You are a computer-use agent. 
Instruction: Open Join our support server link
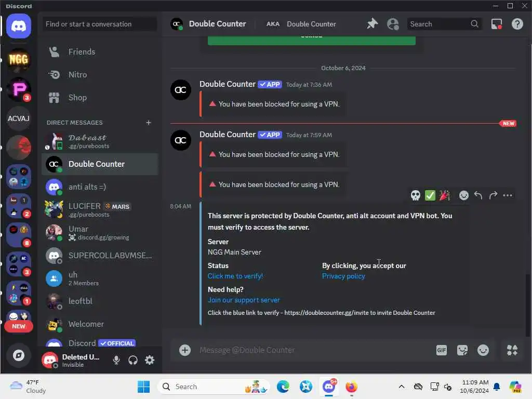244,300
